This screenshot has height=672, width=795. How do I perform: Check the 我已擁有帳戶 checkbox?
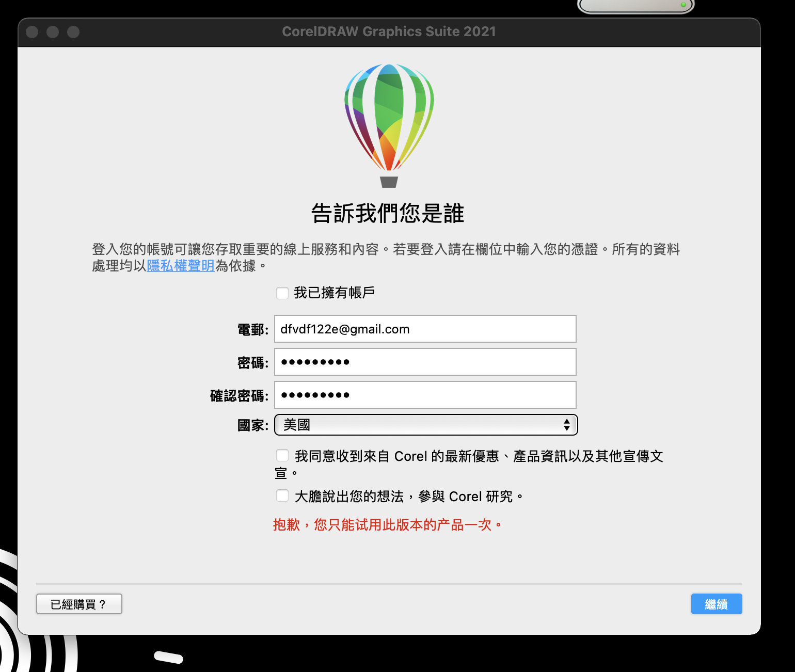(x=282, y=293)
